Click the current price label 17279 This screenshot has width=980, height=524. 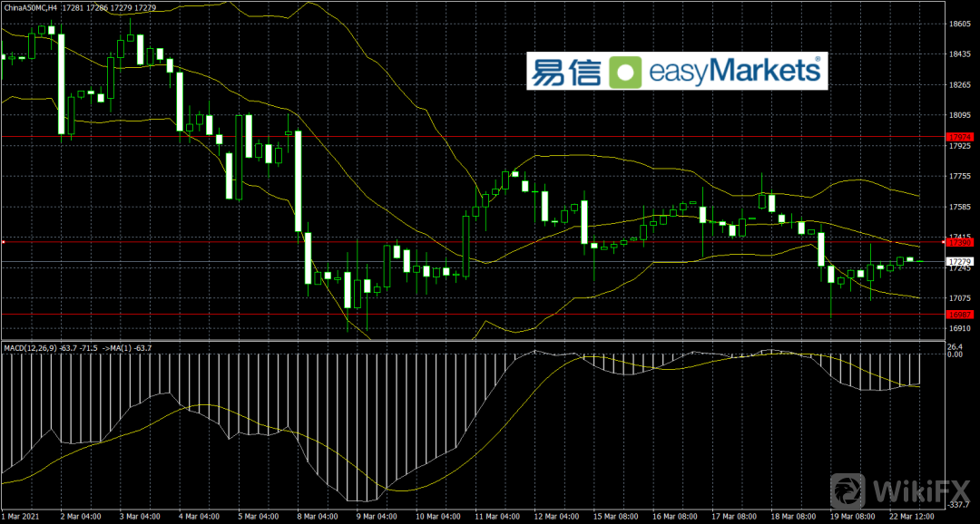tap(959, 261)
